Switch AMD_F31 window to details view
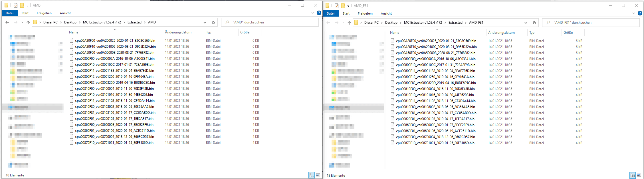 [633, 175]
